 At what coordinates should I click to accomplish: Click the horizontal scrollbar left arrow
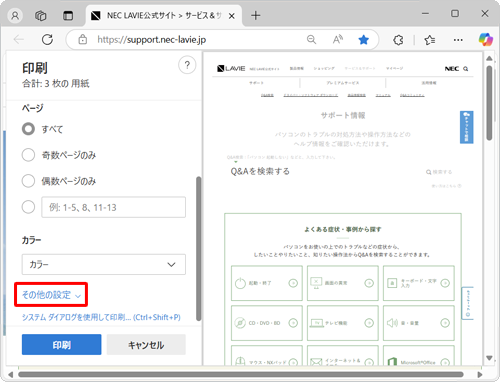coord(11,374)
